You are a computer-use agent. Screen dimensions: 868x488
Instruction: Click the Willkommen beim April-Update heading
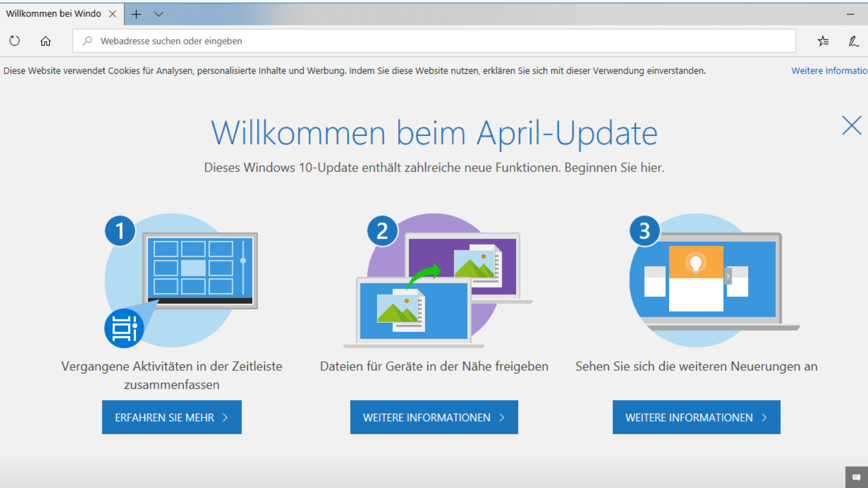pyautogui.click(x=434, y=133)
